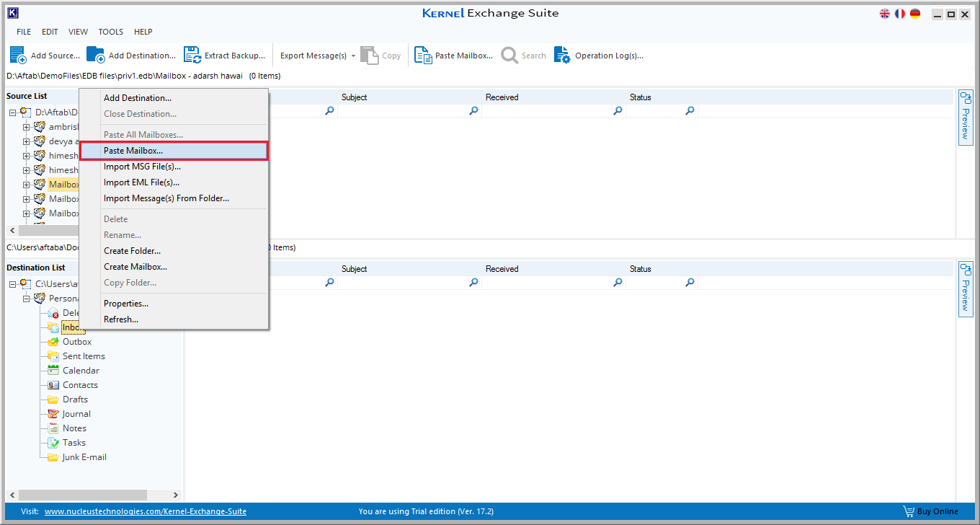Click the Destination List scrollbar right arrow
The height and width of the screenshot is (525, 980).
(x=176, y=495)
